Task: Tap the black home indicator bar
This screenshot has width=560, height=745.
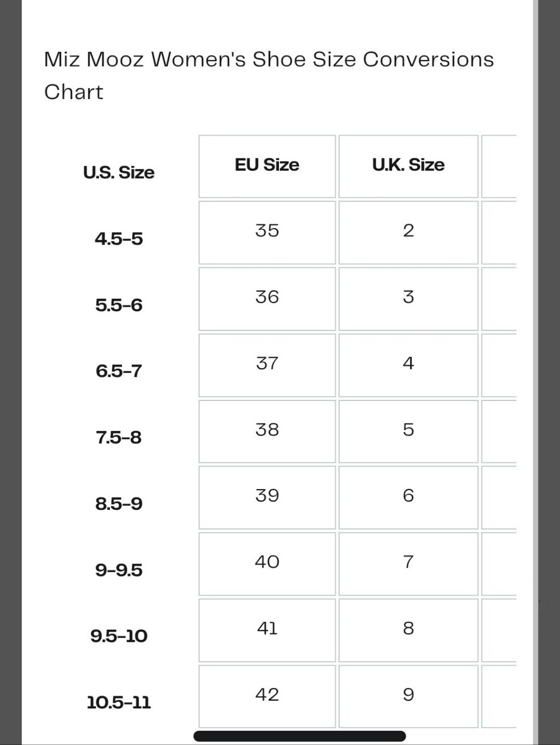Action: pyautogui.click(x=300, y=736)
